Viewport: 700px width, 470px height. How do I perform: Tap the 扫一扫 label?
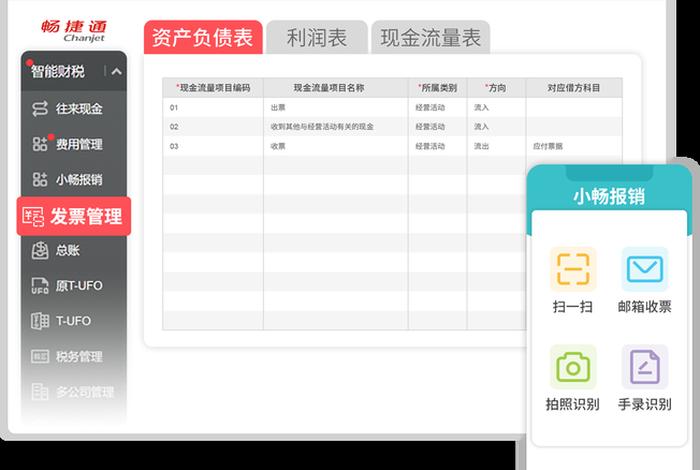(573, 307)
